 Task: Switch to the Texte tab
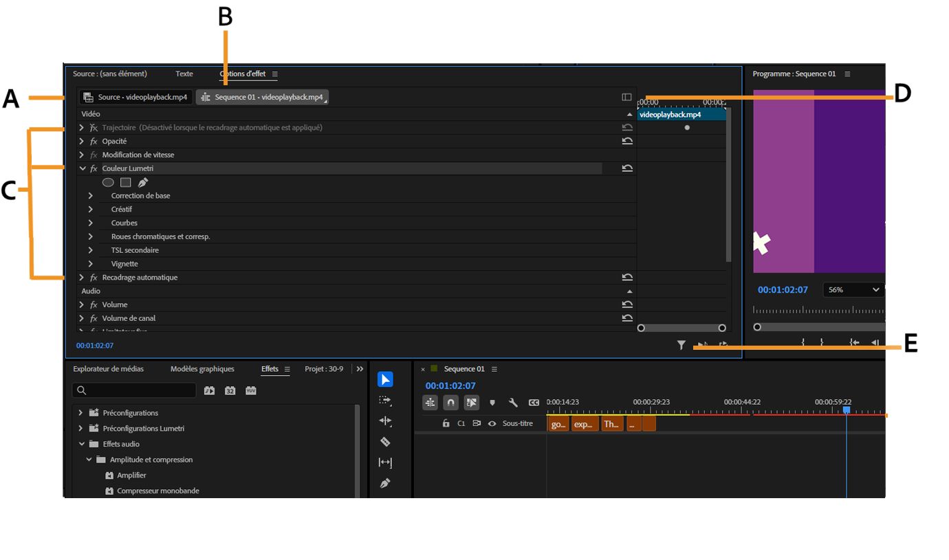point(184,74)
